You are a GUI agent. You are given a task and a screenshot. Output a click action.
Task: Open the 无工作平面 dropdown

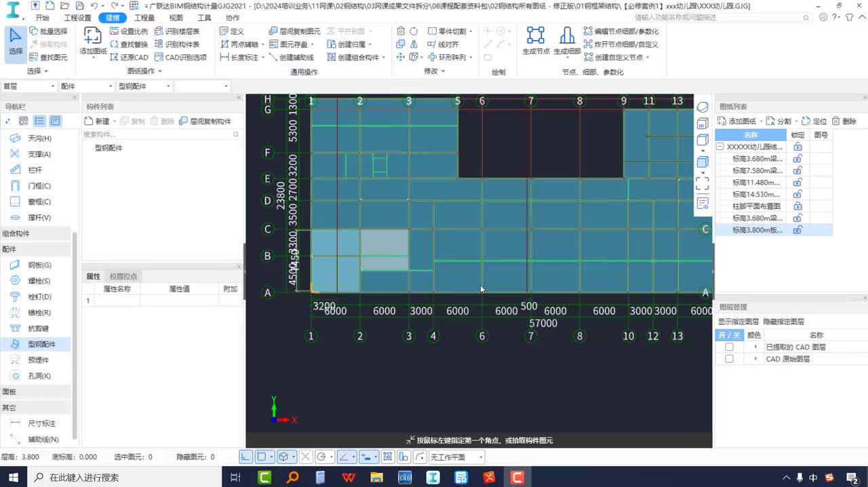(456, 457)
